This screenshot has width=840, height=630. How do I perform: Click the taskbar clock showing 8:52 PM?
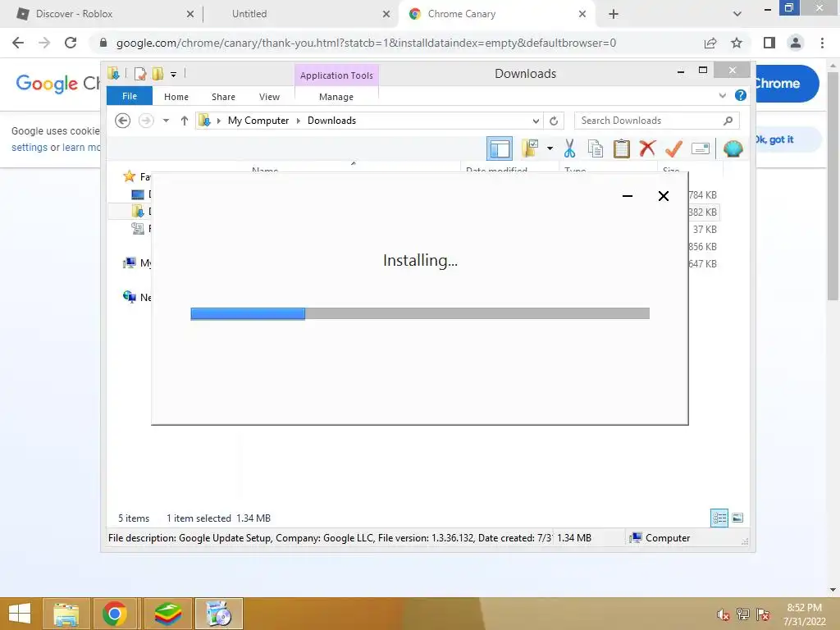pos(804,614)
